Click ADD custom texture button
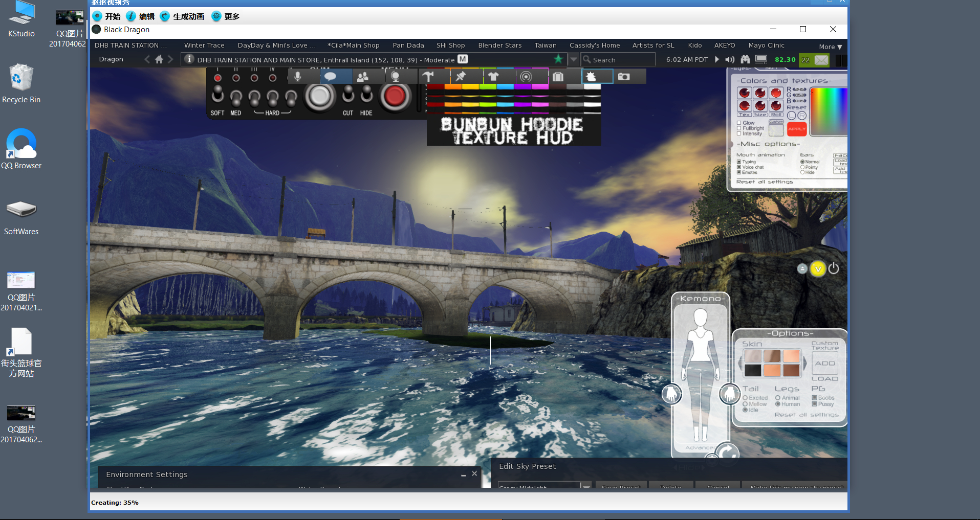Viewport: 980px width, 520px height. pos(825,363)
